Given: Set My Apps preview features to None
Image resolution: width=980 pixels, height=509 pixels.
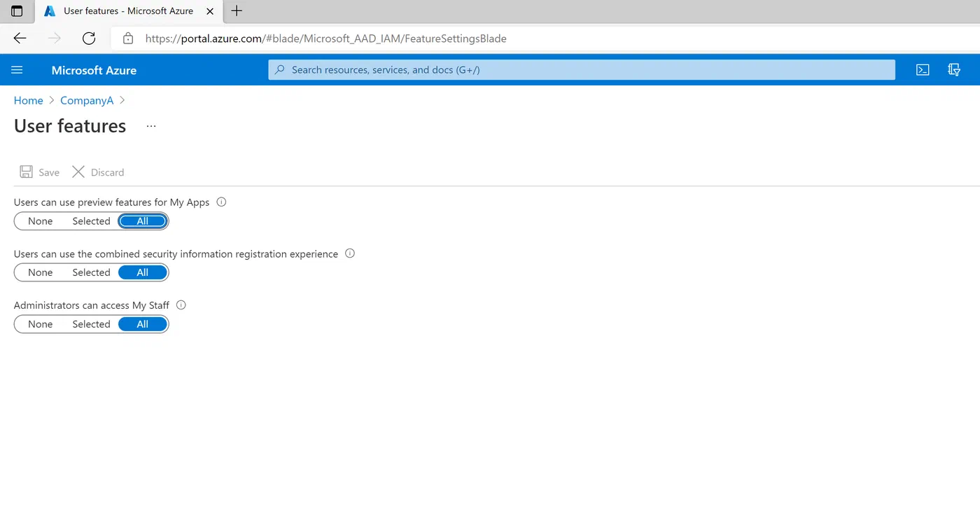Looking at the screenshot, I should click(x=41, y=221).
